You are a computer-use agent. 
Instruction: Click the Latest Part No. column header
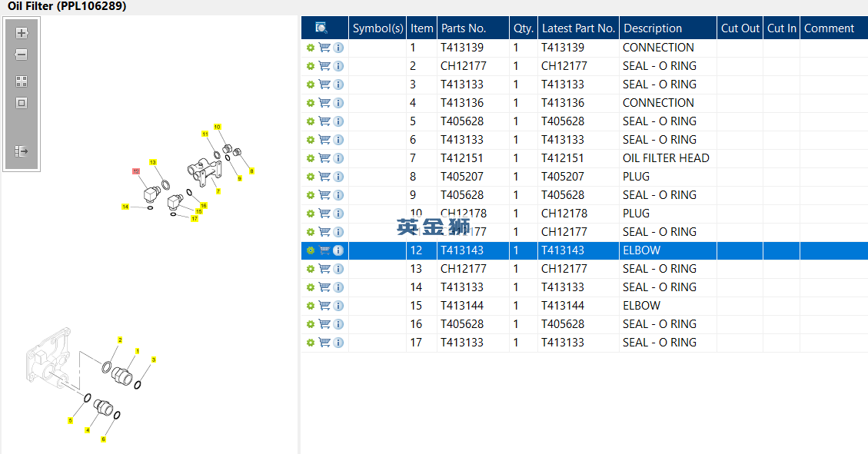click(578, 28)
